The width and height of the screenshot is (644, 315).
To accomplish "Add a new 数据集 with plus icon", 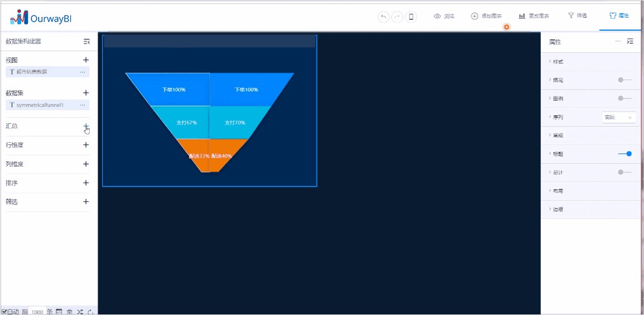I will 86,93.
